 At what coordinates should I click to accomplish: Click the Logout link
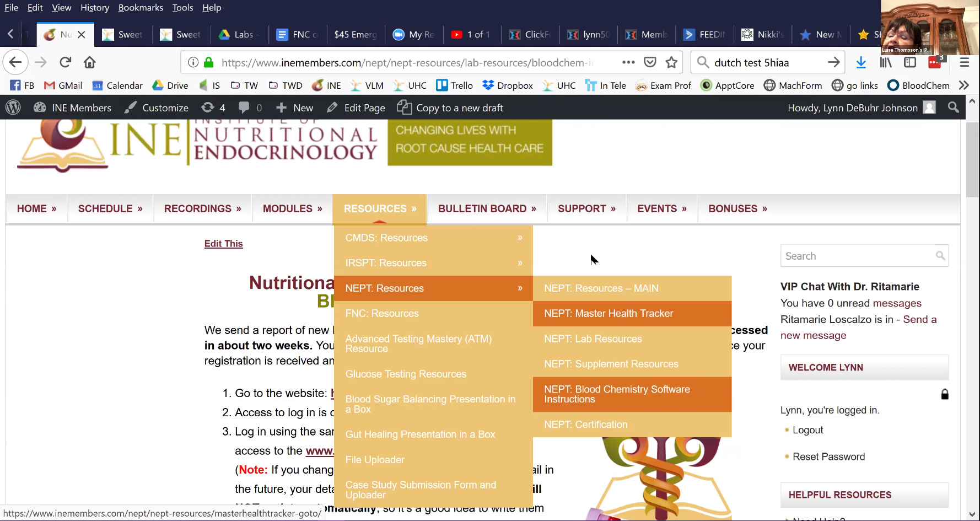(x=807, y=430)
